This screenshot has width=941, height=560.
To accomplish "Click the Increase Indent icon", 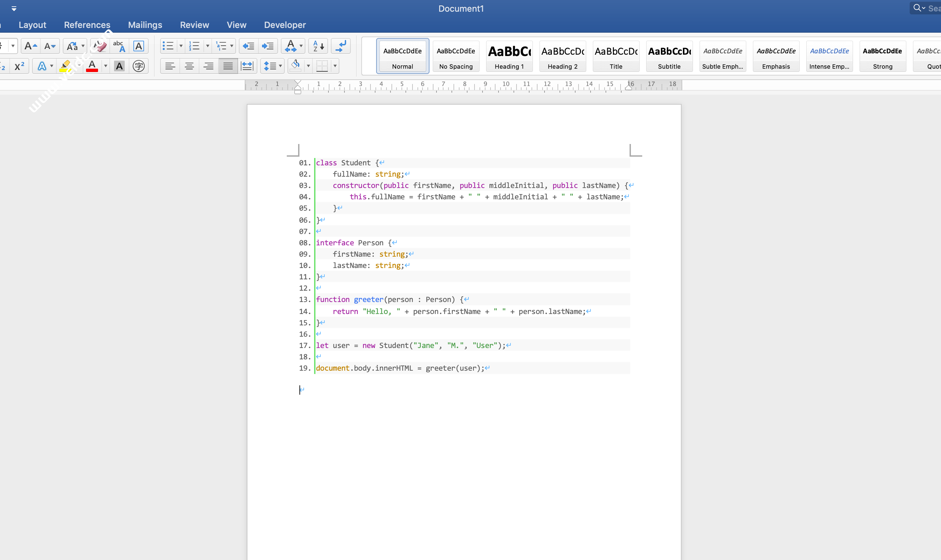I will click(268, 46).
